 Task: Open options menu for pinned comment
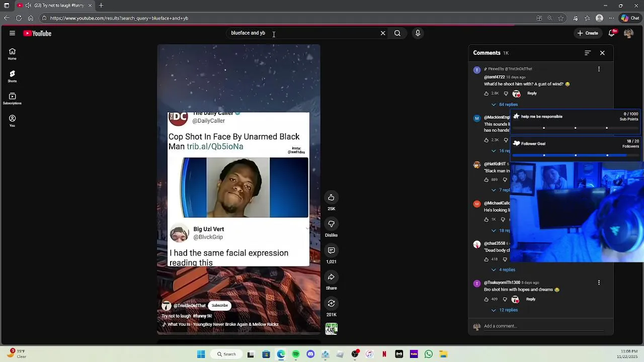599,69
